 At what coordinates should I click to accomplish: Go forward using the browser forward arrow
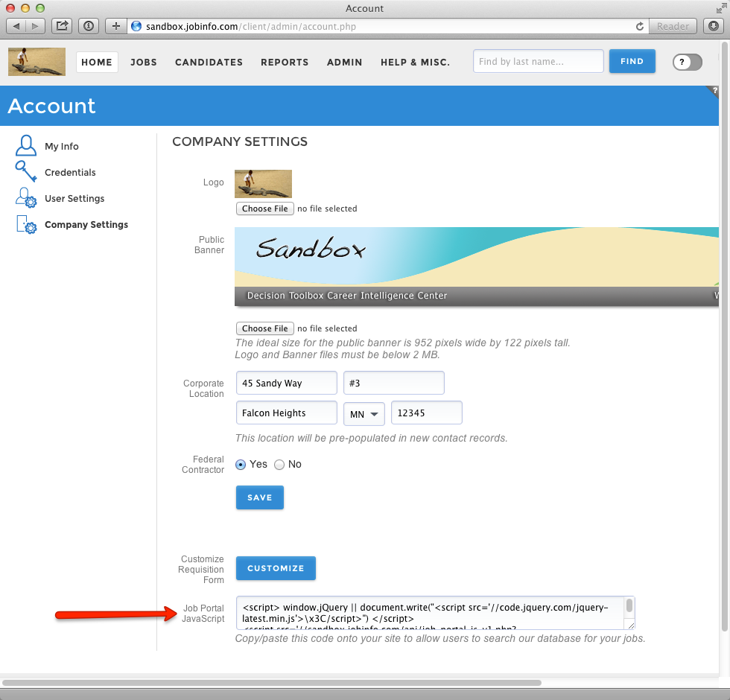(x=36, y=26)
